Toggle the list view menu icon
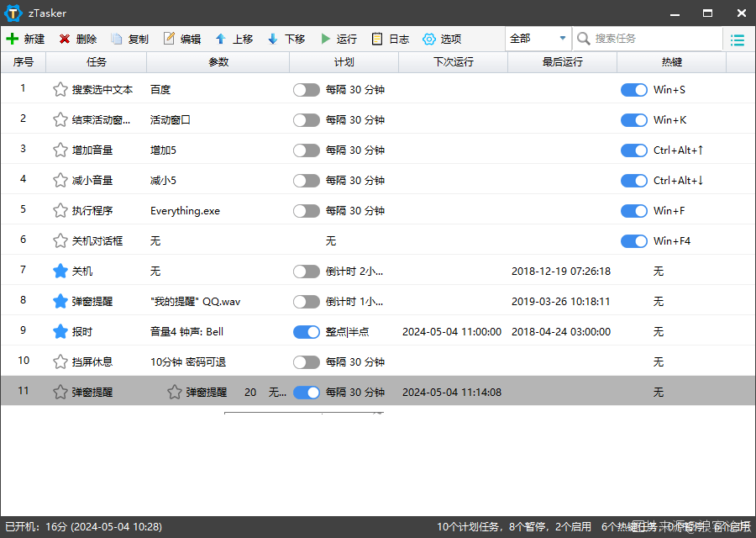This screenshot has height=538, width=756. pyautogui.click(x=738, y=40)
